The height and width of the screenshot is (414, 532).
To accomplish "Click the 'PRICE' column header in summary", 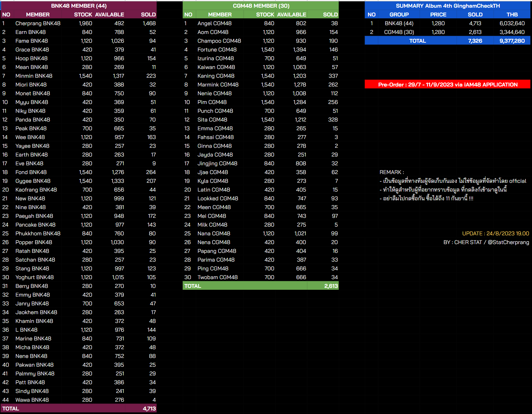I will click(438, 15).
